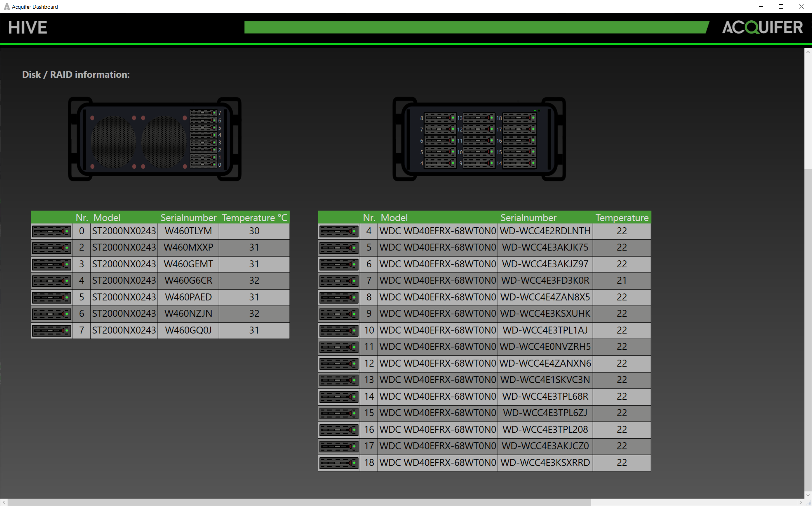Click temperature 30 in disk 0 row
Image resolution: width=812 pixels, height=506 pixels.
254,231
